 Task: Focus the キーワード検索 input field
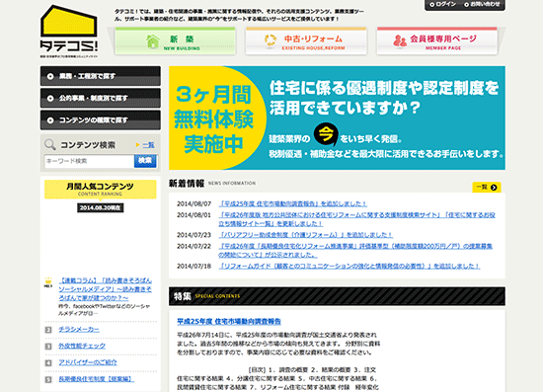(x=89, y=161)
